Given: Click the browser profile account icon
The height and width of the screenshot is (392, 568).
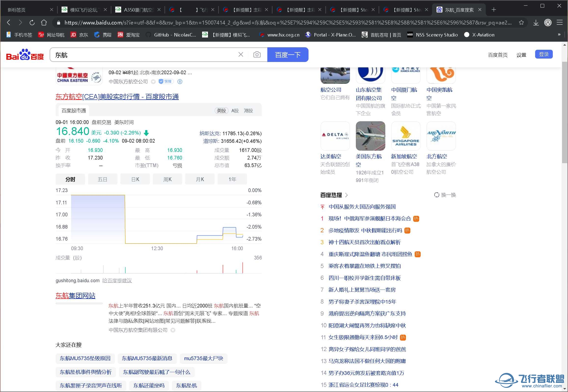Looking at the screenshot, I should [548, 22].
